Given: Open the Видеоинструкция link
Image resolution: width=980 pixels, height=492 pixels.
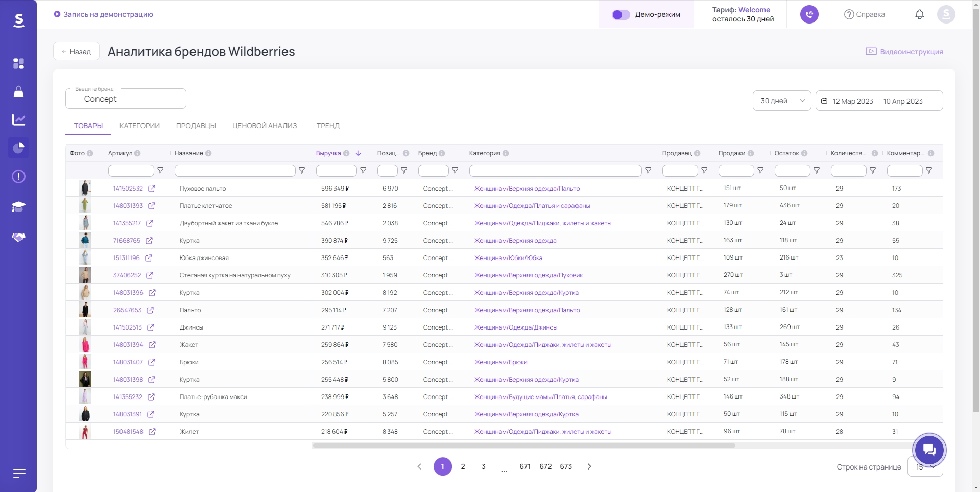Looking at the screenshot, I should 904,52.
